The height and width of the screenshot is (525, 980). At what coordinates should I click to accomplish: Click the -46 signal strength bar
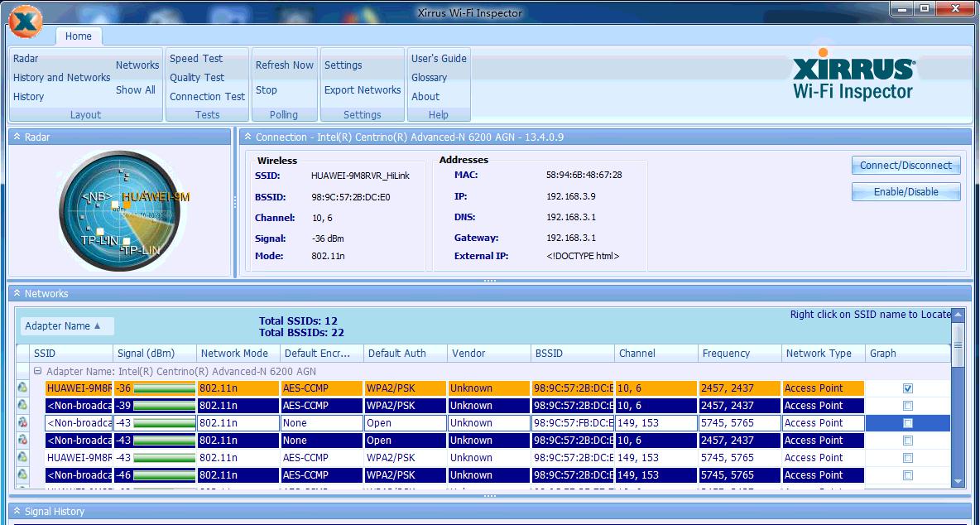coord(165,475)
